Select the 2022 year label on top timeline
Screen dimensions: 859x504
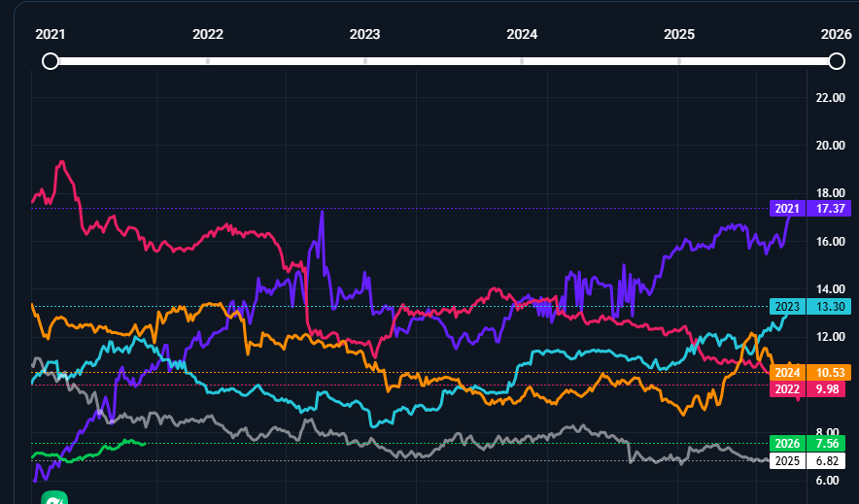(x=208, y=33)
